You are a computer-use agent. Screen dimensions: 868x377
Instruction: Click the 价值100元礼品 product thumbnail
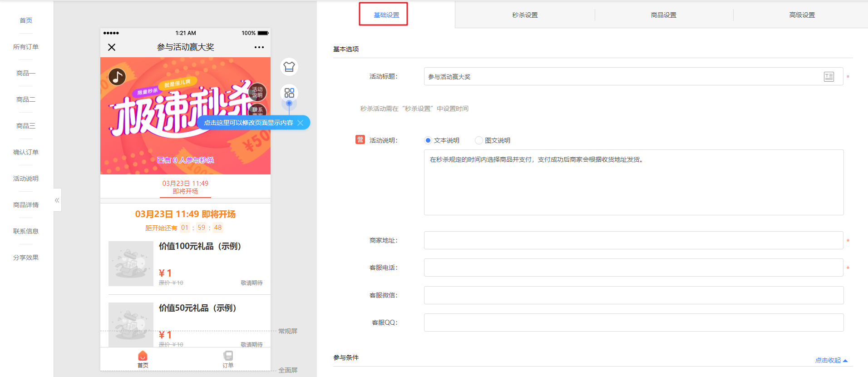click(x=131, y=263)
